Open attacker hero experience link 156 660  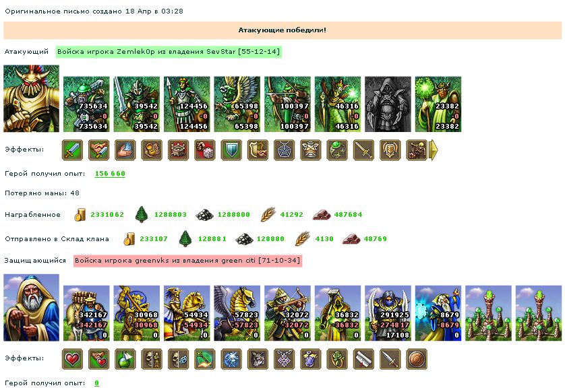[x=110, y=174]
